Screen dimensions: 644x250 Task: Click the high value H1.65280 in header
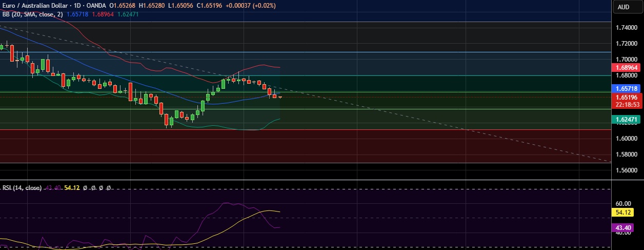pos(152,5)
